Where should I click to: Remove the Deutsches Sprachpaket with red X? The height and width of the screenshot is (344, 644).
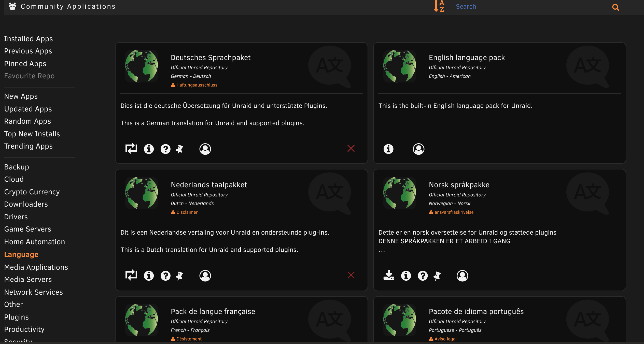tap(351, 148)
